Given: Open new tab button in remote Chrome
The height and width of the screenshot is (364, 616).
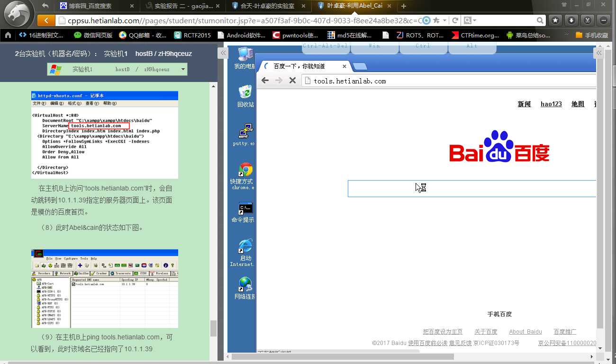Looking at the screenshot, I should click(x=360, y=66).
